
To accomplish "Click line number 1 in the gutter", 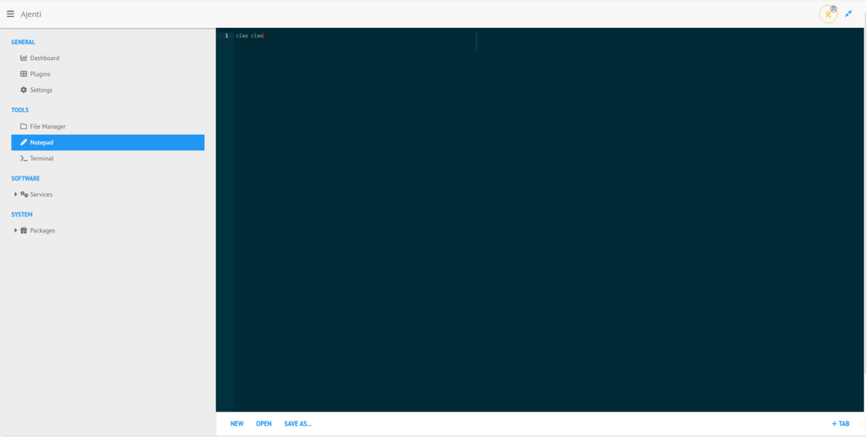I will click(x=225, y=36).
